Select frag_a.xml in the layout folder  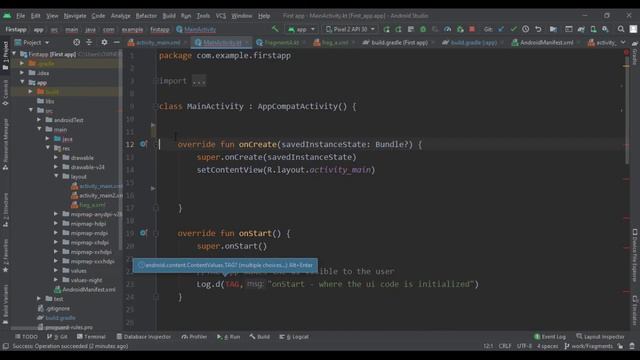pos(89,204)
